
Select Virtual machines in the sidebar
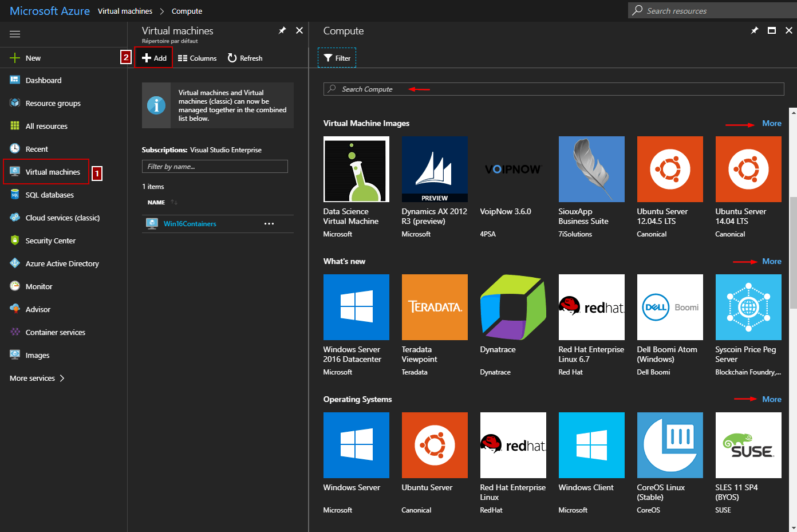pos(53,172)
